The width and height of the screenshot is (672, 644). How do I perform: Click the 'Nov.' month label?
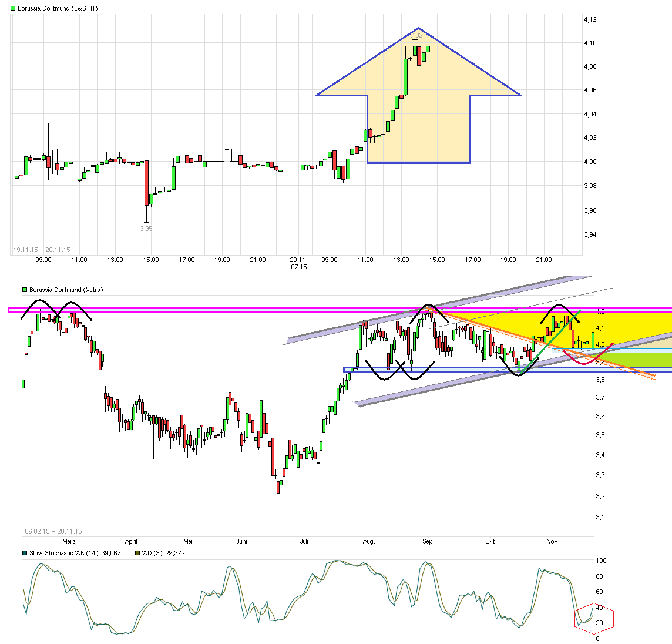(x=553, y=541)
